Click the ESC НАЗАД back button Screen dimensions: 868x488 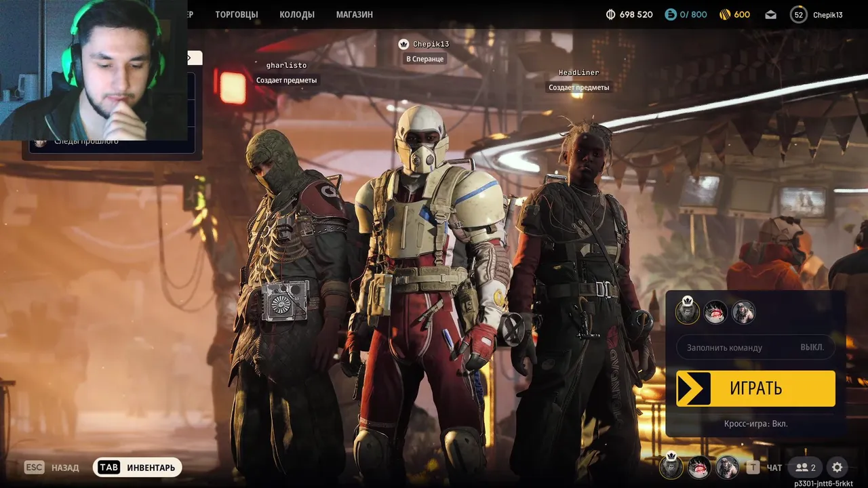[52, 468]
